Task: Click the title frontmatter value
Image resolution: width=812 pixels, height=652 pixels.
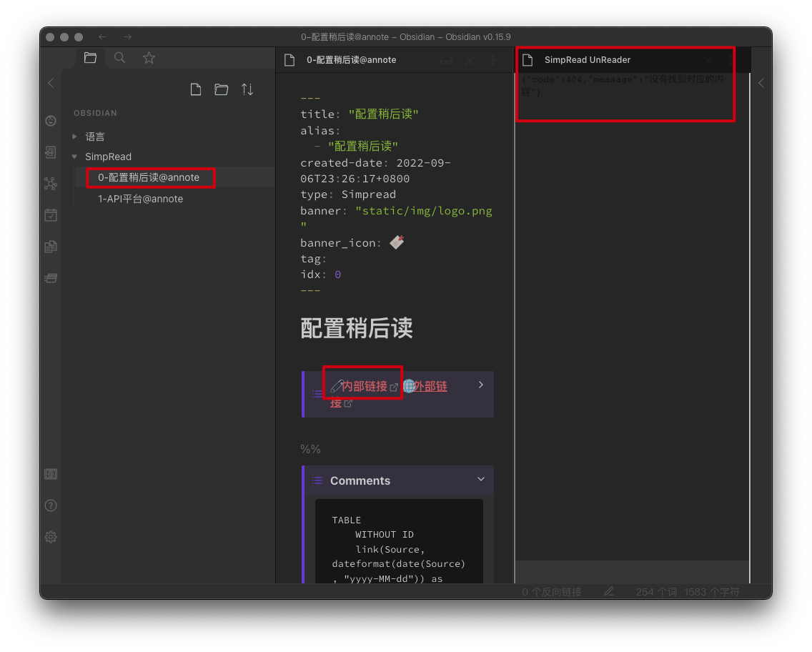Action: tap(383, 114)
